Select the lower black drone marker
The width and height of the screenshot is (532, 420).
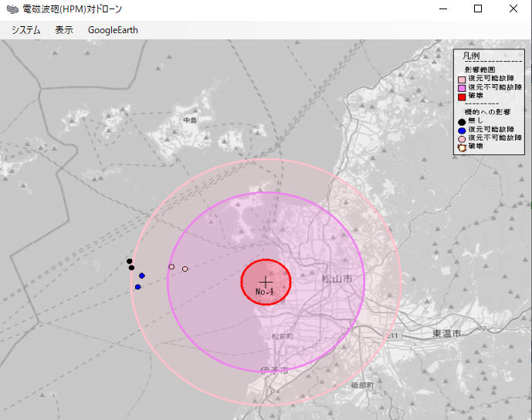[x=132, y=268]
